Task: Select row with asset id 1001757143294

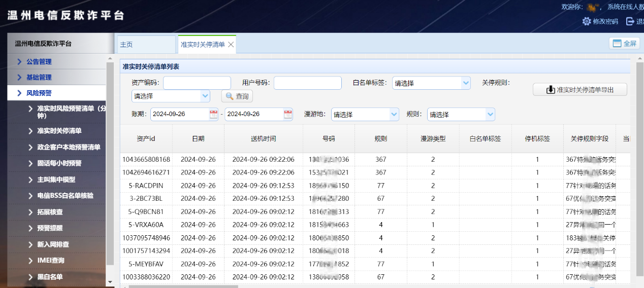Action: (375, 250)
